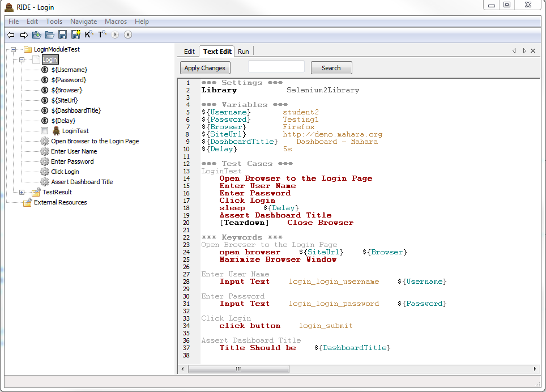Open the Macros menu
The width and height of the screenshot is (546, 392).
pyautogui.click(x=116, y=21)
